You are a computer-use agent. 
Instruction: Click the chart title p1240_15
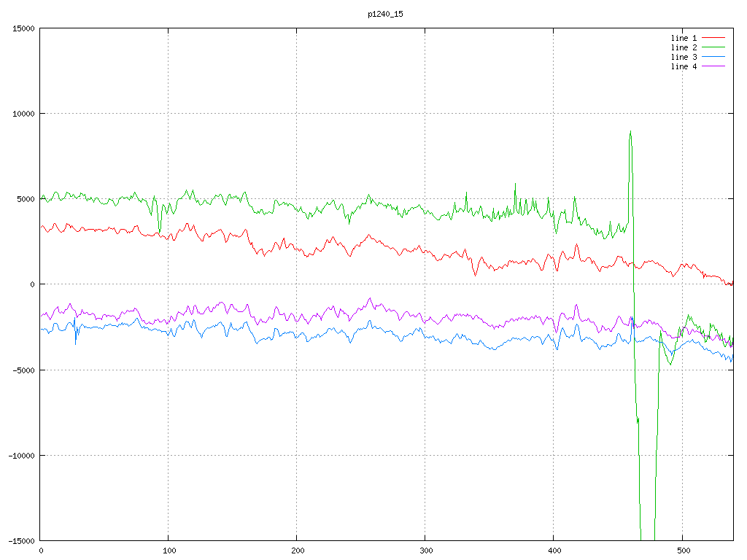click(385, 15)
